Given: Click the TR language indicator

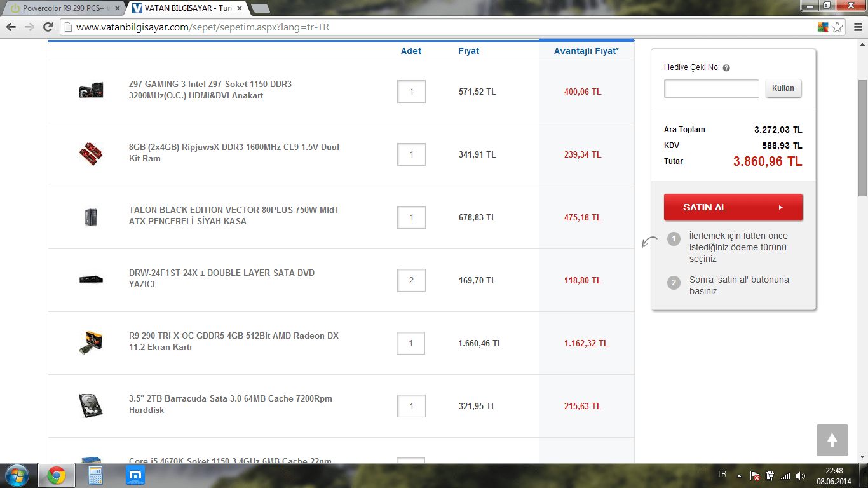Looking at the screenshot, I should pos(722,474).
